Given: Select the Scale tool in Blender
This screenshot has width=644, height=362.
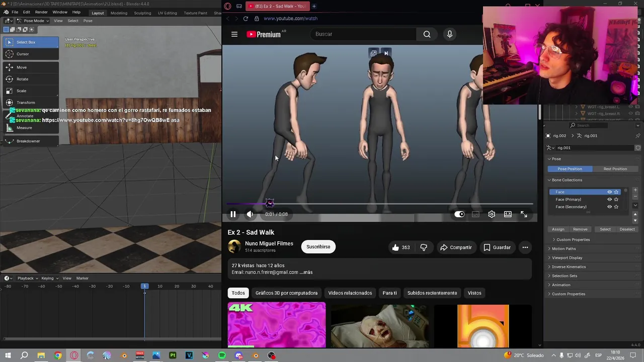Looking at the screenshot, I should pos(31,91).
